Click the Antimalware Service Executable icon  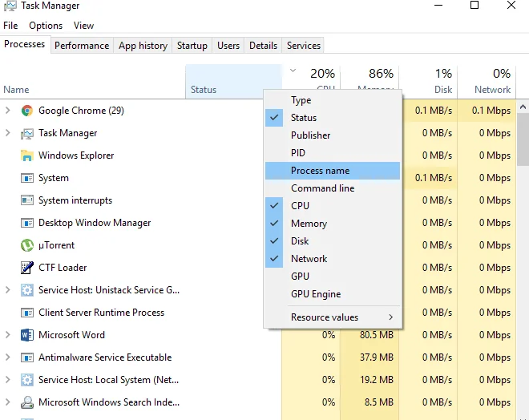click(x=27, y=357)
